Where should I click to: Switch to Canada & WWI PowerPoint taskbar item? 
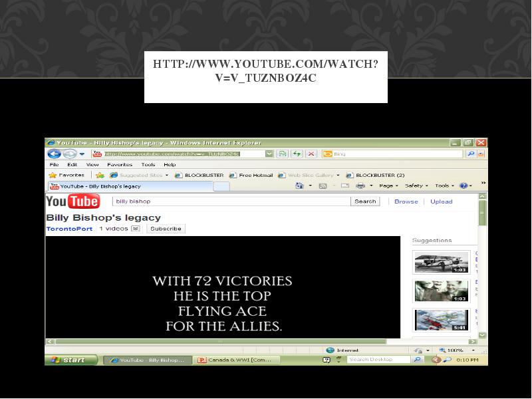click(237, 360)
